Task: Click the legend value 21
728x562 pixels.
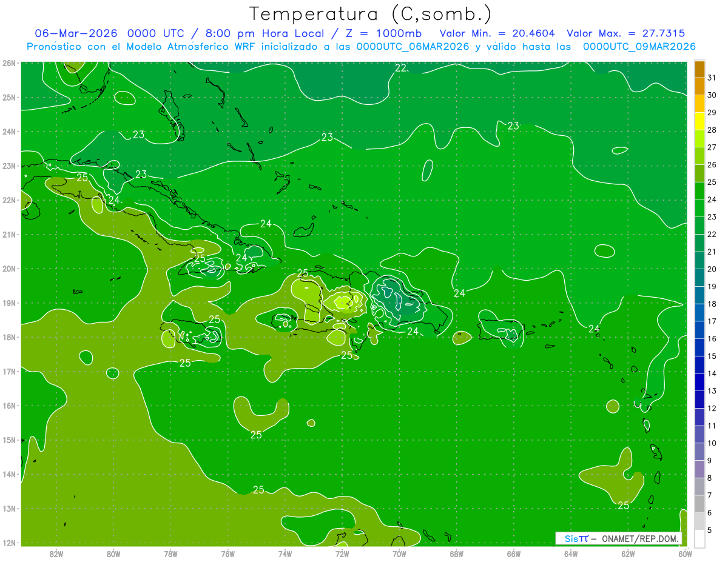Action: coord(712,252)
